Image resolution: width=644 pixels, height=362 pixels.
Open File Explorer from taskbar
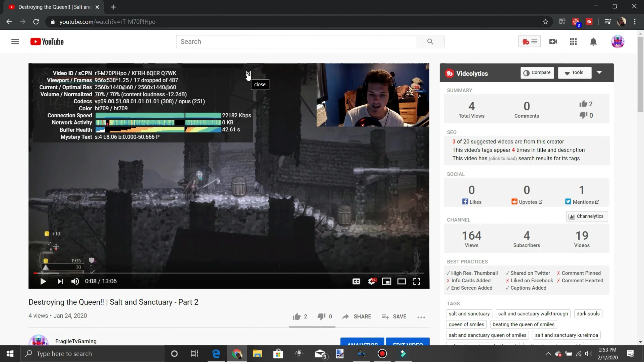(257, 354)
